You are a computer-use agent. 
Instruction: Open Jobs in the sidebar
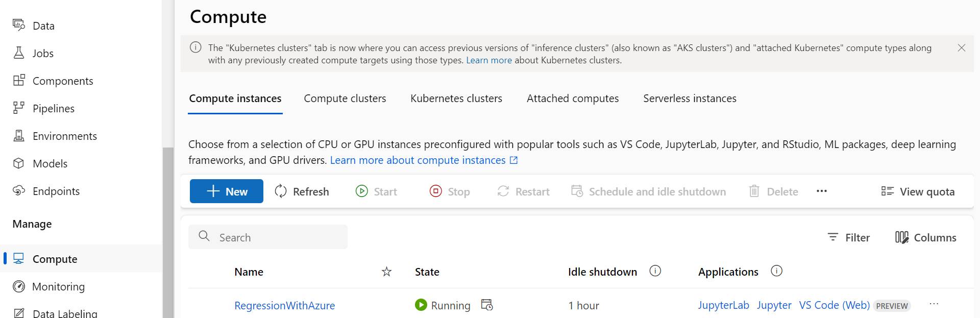point(33,53)
